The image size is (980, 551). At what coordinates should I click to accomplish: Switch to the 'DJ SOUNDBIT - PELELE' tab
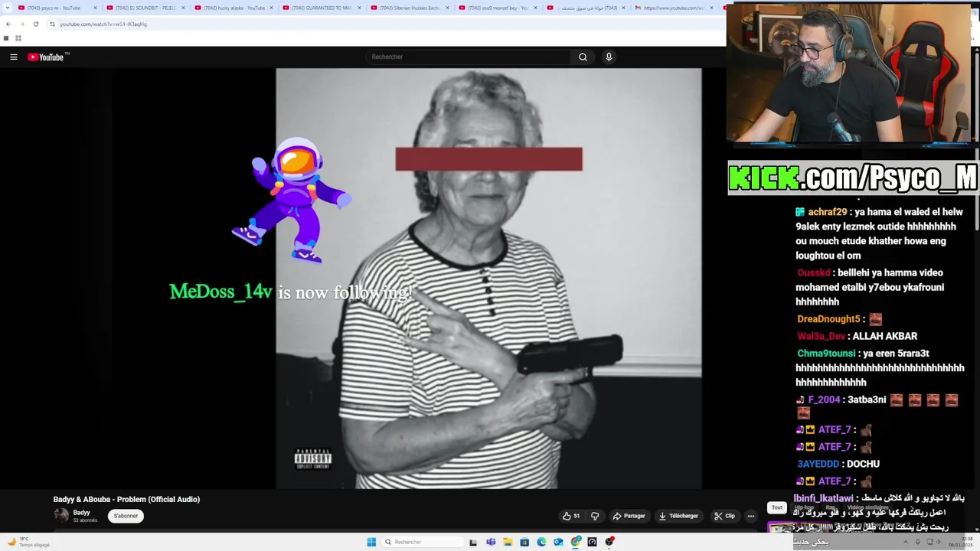pos(145,8)
